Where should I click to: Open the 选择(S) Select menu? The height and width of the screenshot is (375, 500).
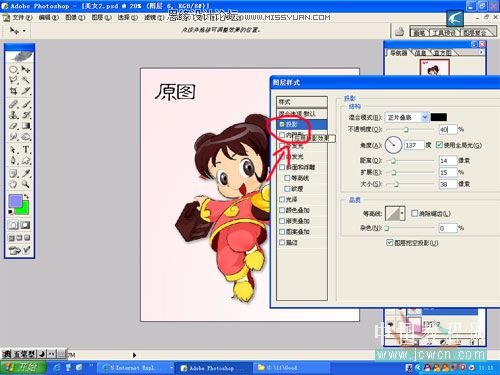click(x=128, y=17)
